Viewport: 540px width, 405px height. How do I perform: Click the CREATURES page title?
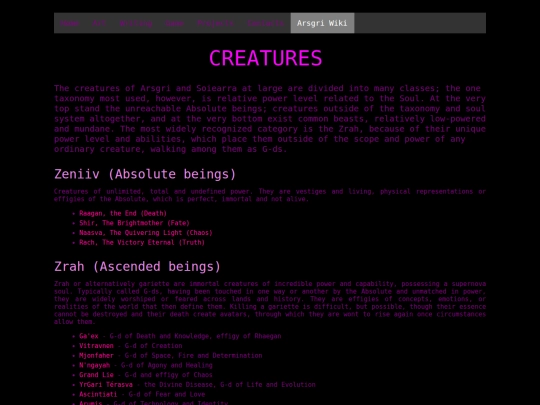pyautogui.click(x=266, y=58)
